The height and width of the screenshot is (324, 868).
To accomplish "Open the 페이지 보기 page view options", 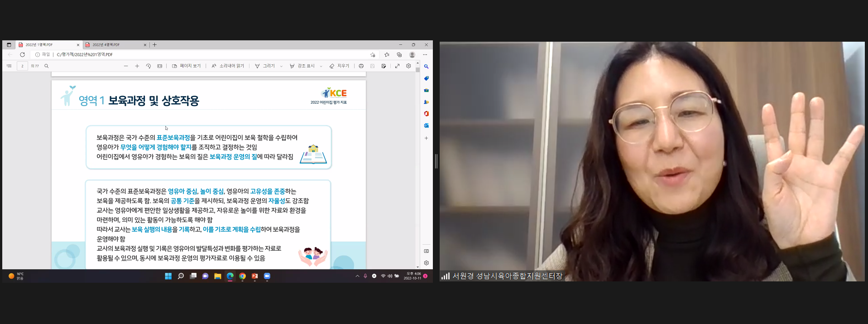I will pyautogui.click(x=186, y=66).
